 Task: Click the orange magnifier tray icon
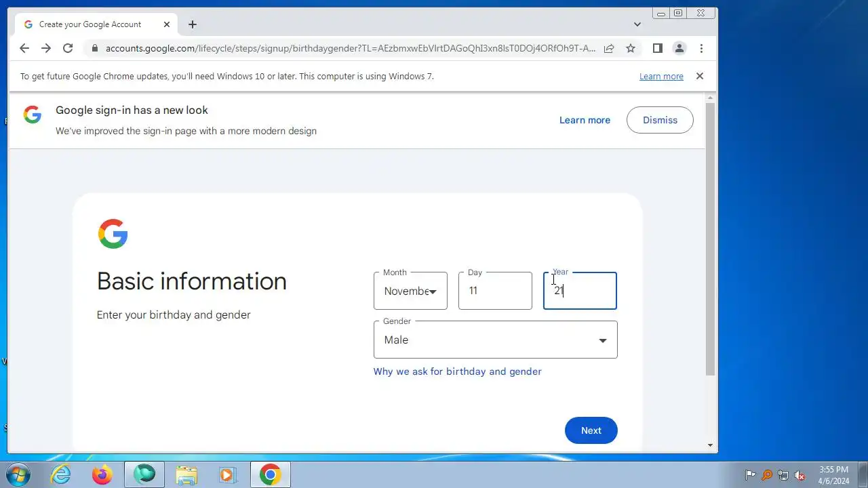coord(767,475)
